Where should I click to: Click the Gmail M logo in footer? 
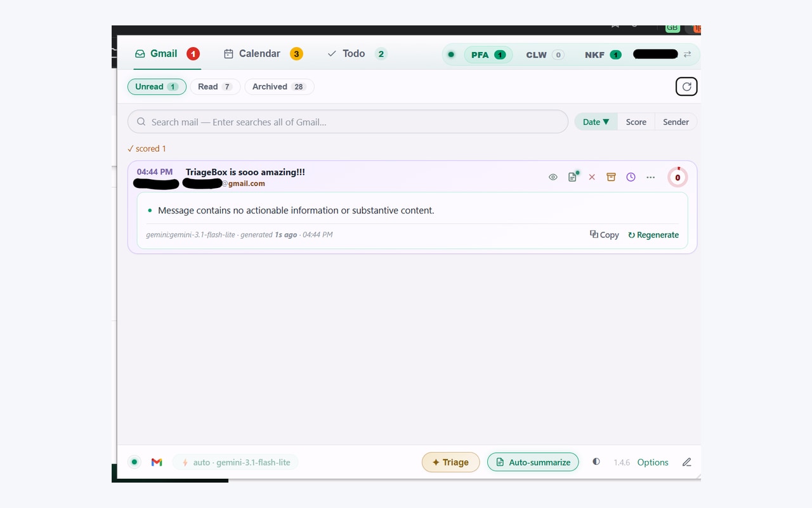tap(157, 462)
